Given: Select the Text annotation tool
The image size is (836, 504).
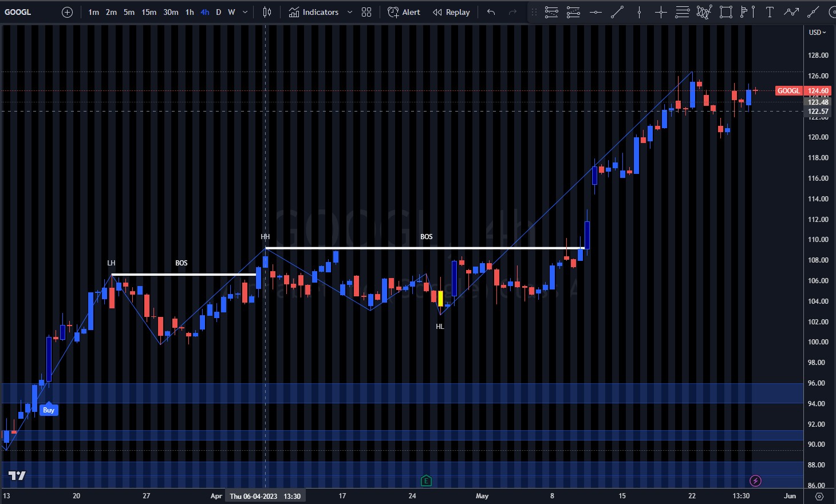Looking at the screenshot, I should click(770, 12).
